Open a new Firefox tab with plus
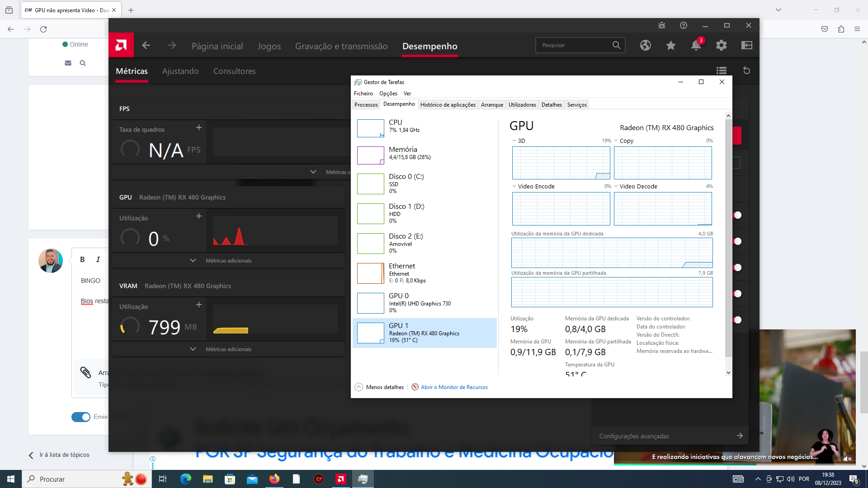This screenshot has width=868, height=488. (x=131, y=10)
